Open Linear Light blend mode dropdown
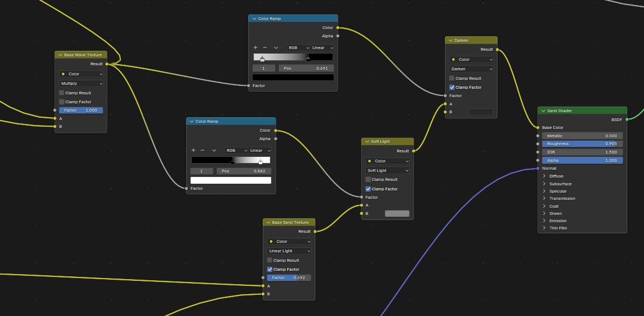The image size is (644, 316). point(288,251)
